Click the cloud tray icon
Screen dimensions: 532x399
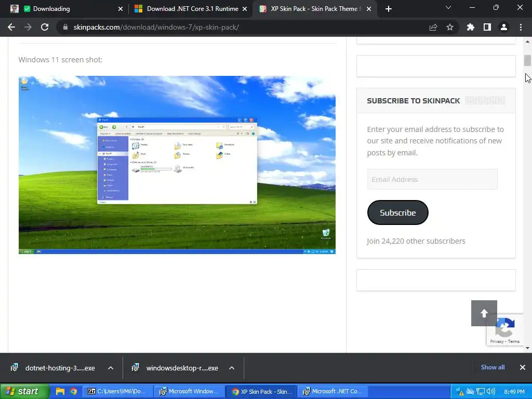(470, 392)
